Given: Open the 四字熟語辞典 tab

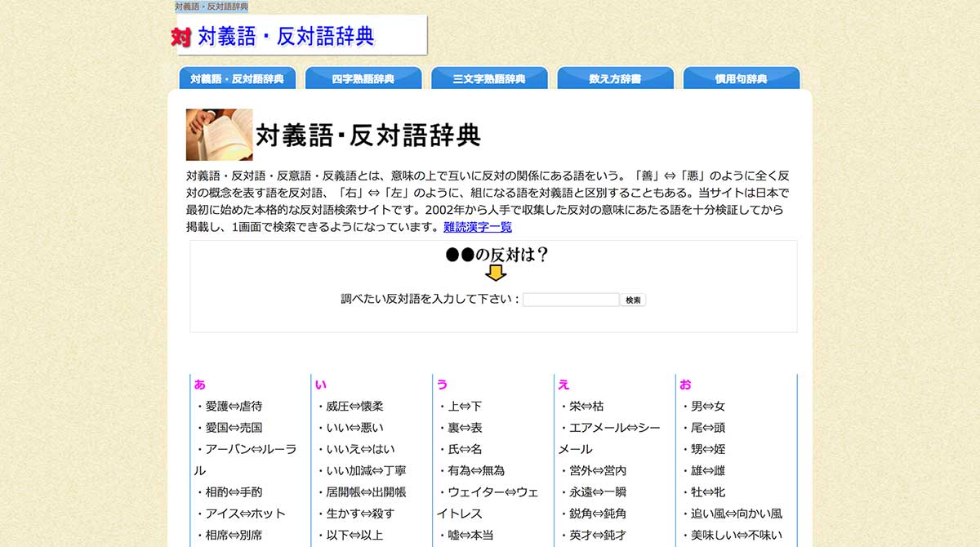Looking at the screenshot, I should [363, 78].
